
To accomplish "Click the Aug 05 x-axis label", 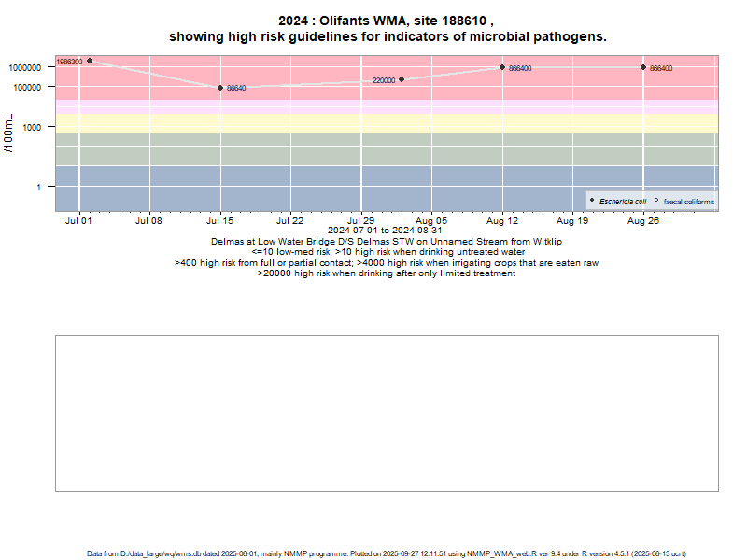I will click(x=431, y=221).
